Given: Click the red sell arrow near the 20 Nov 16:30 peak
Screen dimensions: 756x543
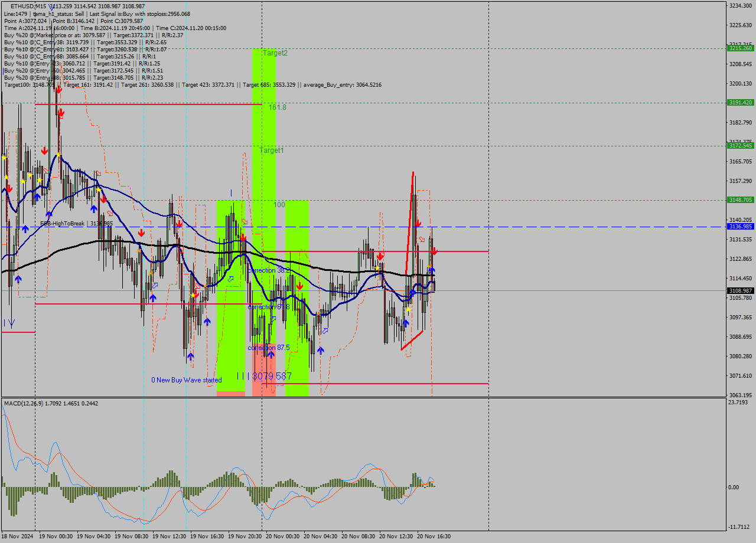Looking at the screenshot, I should coord(418,223).
